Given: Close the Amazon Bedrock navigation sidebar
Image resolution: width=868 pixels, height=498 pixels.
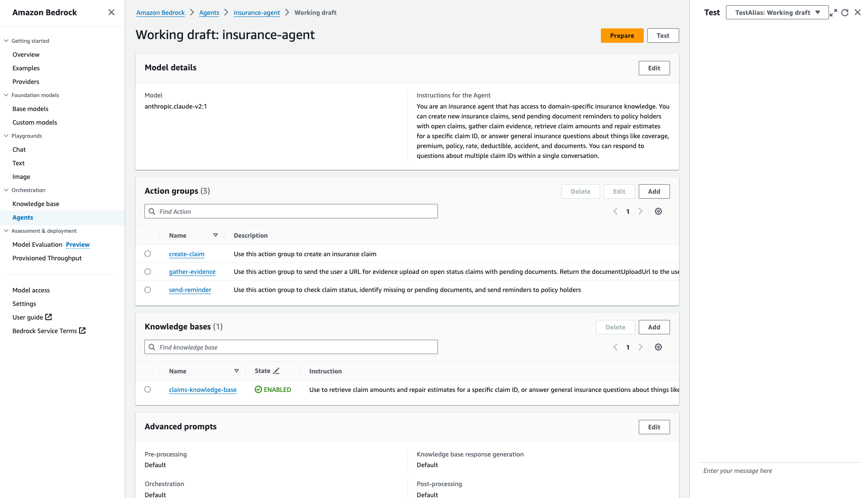Looking at the screenshot, I should [x=111, y=12].
